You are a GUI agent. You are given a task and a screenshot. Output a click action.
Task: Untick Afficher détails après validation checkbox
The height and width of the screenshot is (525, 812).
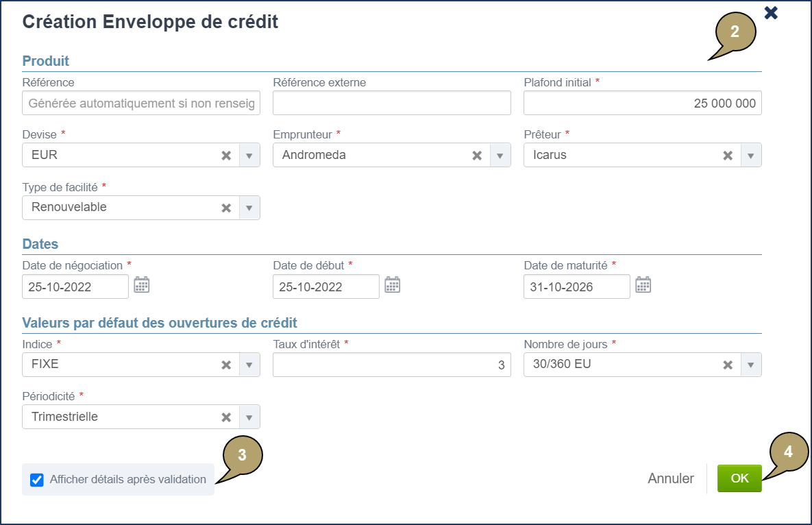pyautogui.click(x=37, y=480)
